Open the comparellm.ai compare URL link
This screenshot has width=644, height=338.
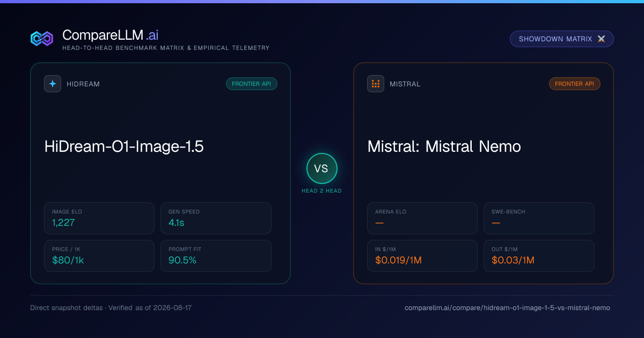pyautogui.click(x=507, y=308)
